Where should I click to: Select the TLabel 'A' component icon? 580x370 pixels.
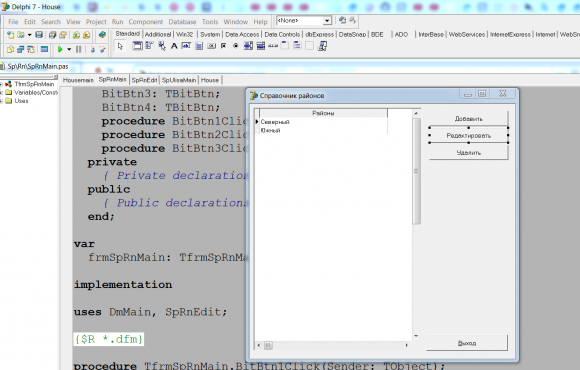174,46
